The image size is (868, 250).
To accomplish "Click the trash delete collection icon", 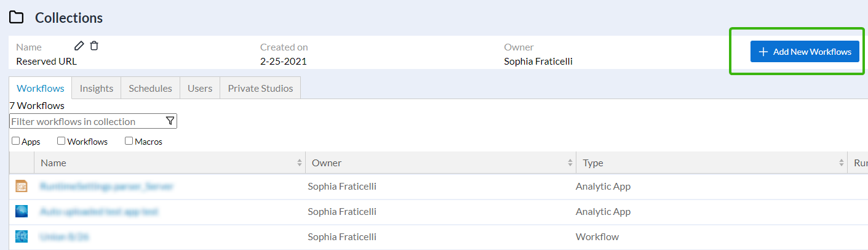I will click(94, 46).
